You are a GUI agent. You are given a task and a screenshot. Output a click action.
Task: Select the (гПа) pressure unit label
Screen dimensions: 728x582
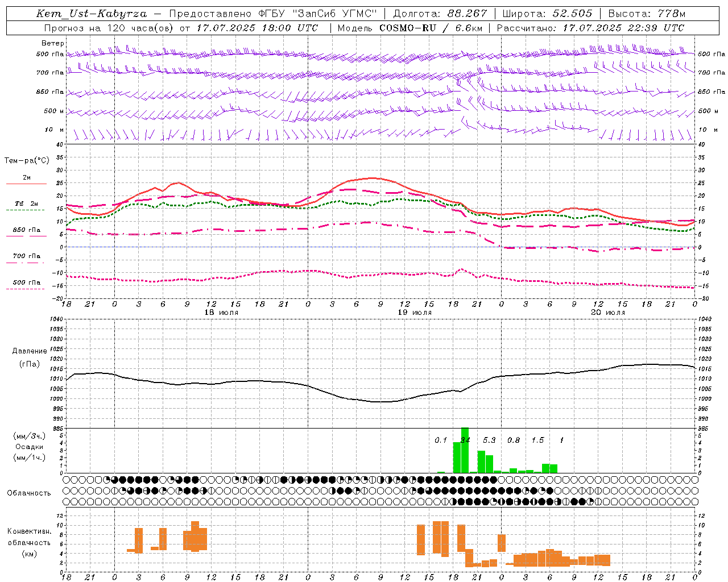(x=30, y=364)
